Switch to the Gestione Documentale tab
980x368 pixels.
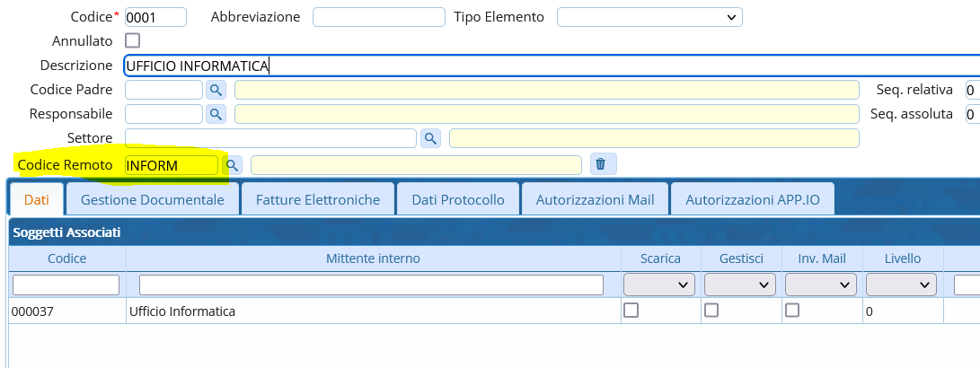[x=152, y=200]
